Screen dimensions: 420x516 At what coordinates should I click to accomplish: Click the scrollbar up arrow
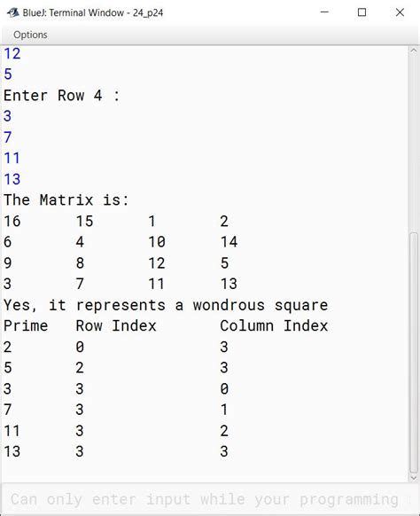point(414,51)
